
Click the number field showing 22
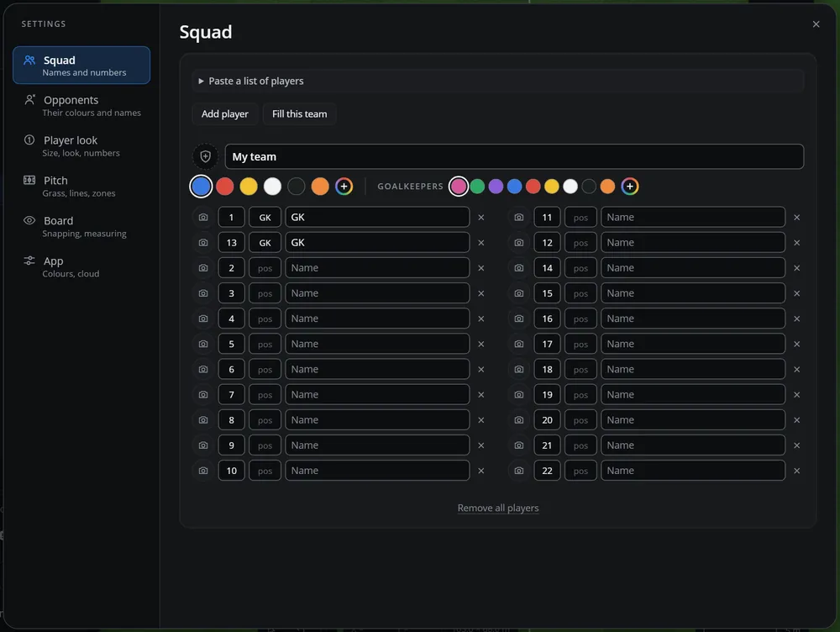tap(547, 470)
